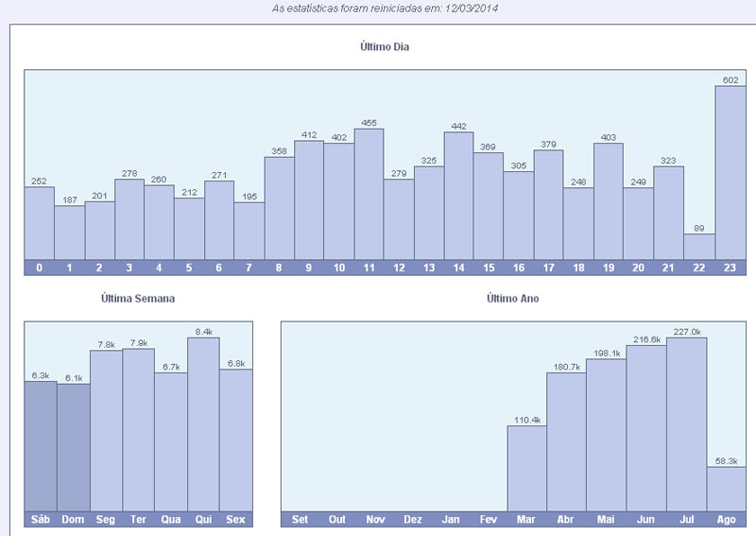Select the Qui bar showing 8.4k

(x=203, y=424)
